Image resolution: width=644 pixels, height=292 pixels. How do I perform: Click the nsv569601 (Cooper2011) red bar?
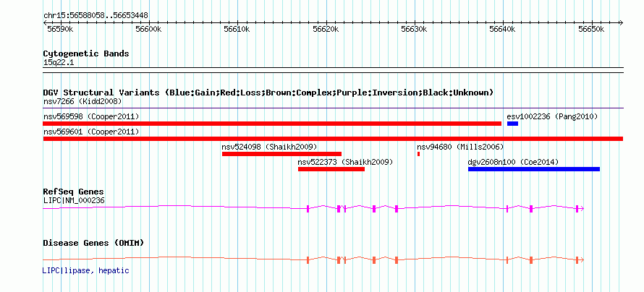(x=333, y=139)
